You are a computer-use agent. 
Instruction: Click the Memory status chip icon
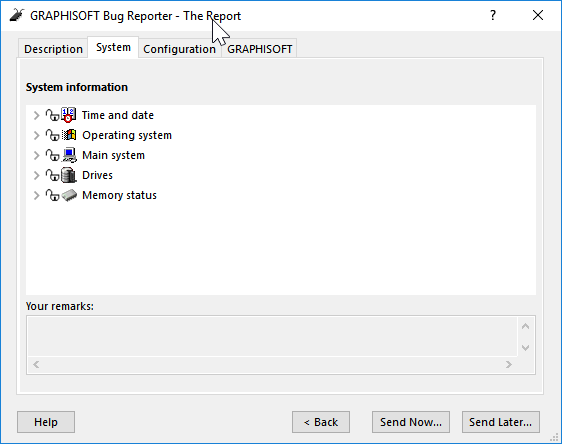[69, 195]
